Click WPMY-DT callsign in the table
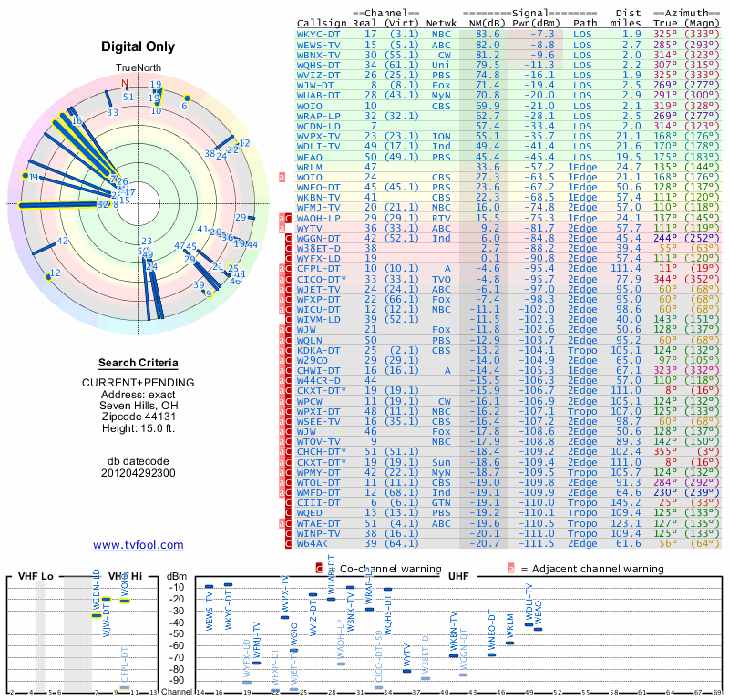 coord(318,472)
